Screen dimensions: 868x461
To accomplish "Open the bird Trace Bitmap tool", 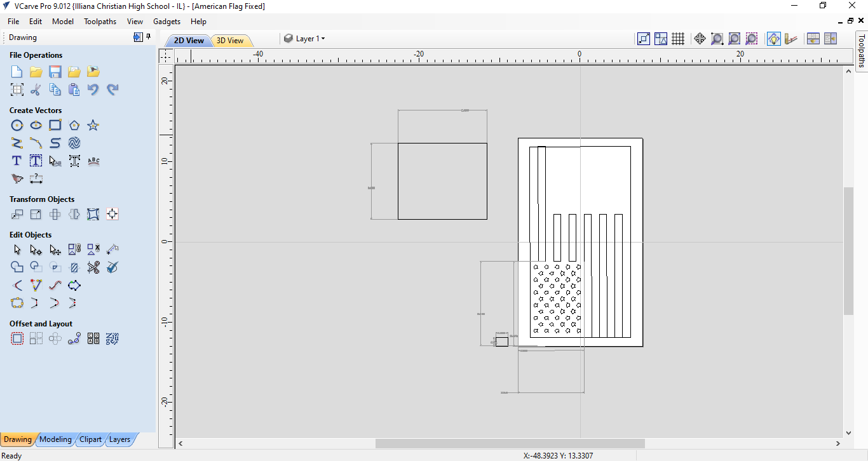I will [17, 178].
